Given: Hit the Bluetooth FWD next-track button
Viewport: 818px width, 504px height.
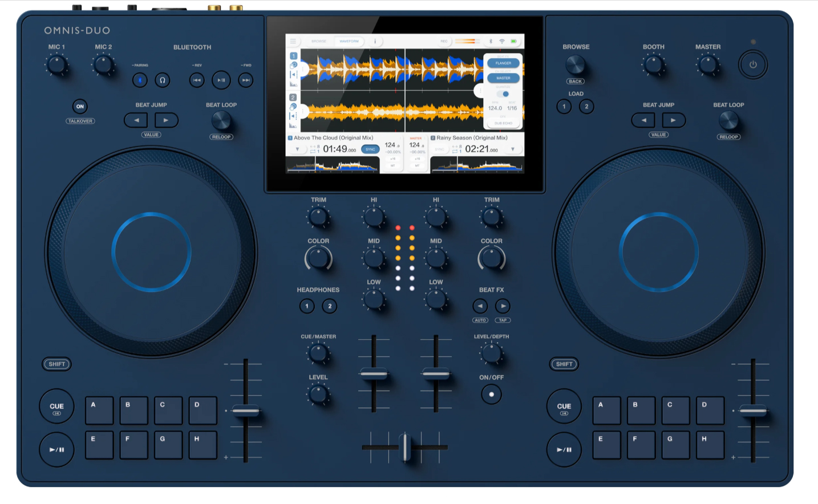Looking at the screenshot, I should [246, 80].
